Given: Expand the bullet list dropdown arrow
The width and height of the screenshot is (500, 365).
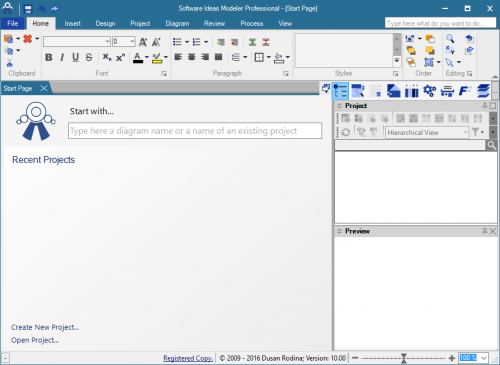Looking at the screenshot, I should pos(187,42).
